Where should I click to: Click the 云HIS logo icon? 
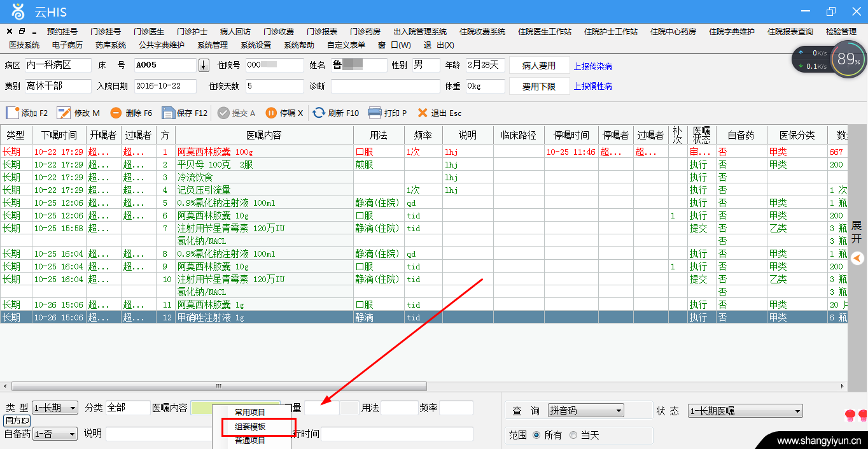pos(18,11)
